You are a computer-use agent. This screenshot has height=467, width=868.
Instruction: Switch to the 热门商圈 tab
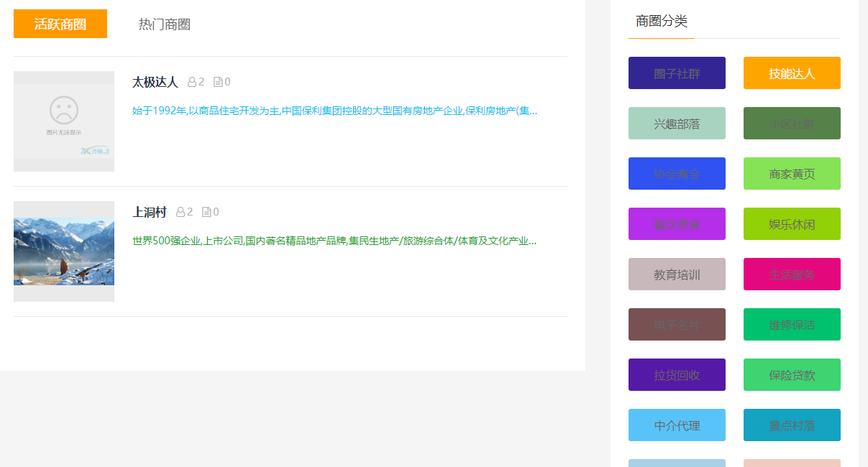(165, 24)
